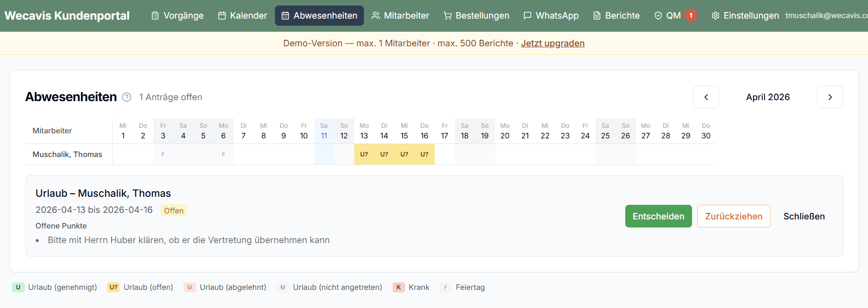The width and height of the screenshot is (868, 308).
Task: Click the Herrn Huber Vertretung note
Action: pos(188,240)
